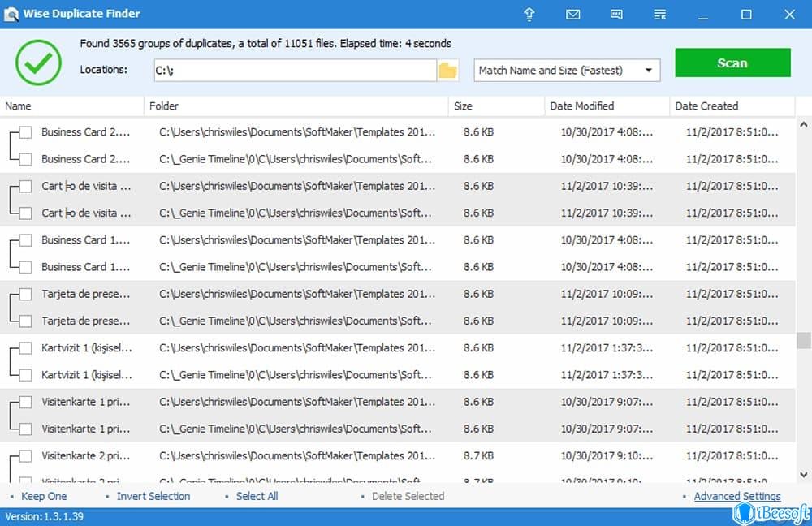Check Business Card 2 in Genie Timeline folder

tap(25, 159)
